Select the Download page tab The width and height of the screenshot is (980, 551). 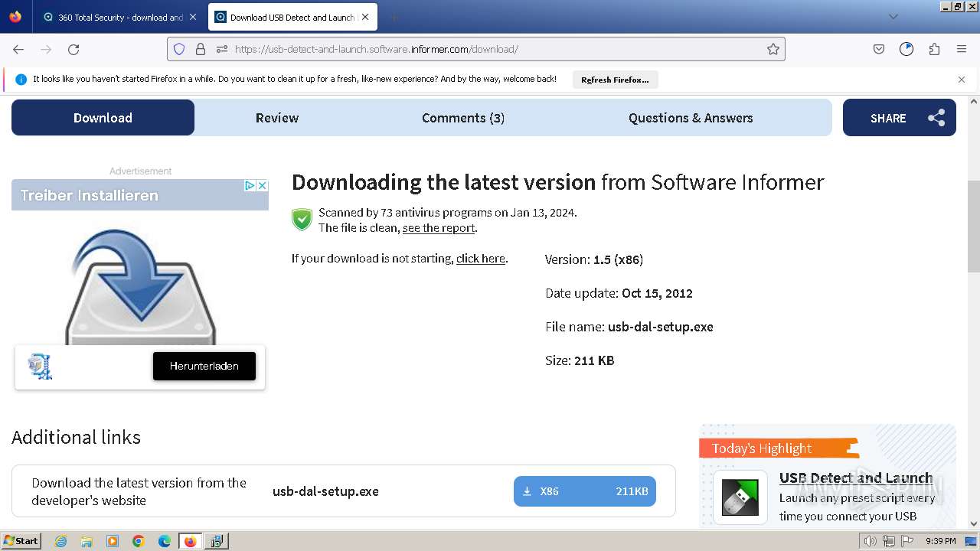pos(103,118)
